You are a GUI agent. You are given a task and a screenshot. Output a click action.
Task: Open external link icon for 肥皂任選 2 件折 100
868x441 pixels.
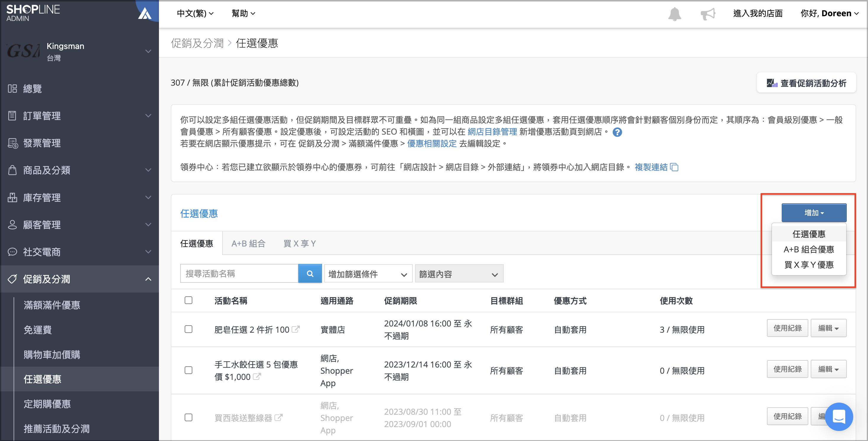click(295, 329)
